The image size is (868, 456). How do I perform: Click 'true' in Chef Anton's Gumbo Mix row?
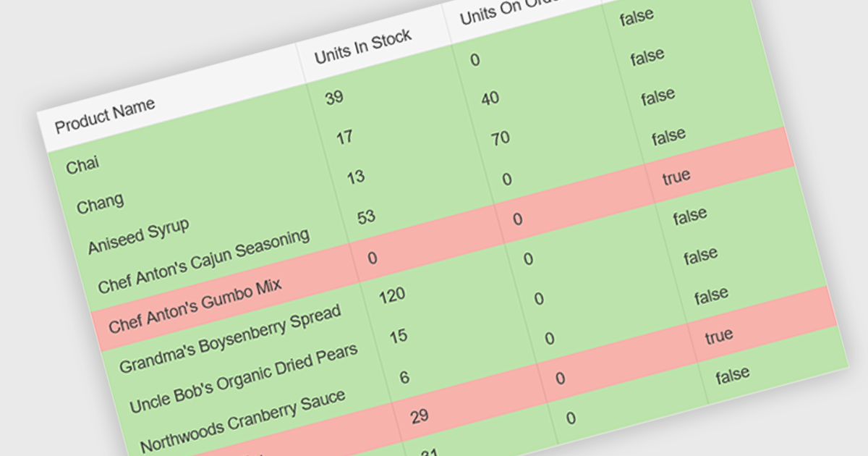(676, 176)
